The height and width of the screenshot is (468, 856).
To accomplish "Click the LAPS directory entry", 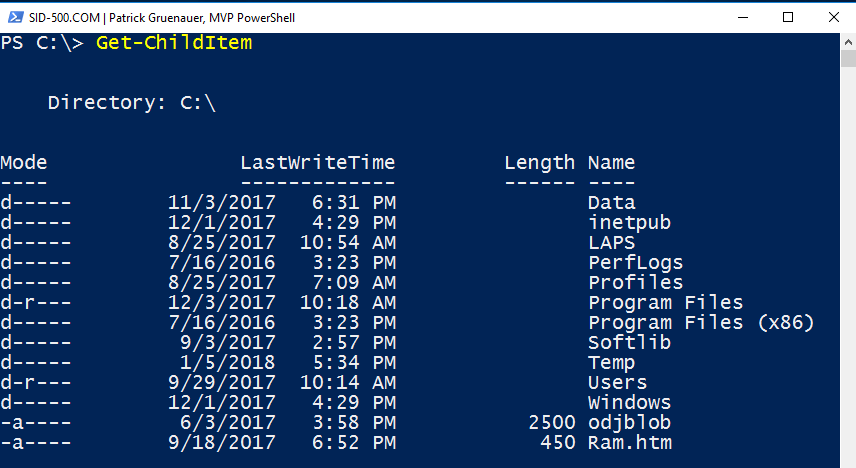I will click(x=611, y=242).
